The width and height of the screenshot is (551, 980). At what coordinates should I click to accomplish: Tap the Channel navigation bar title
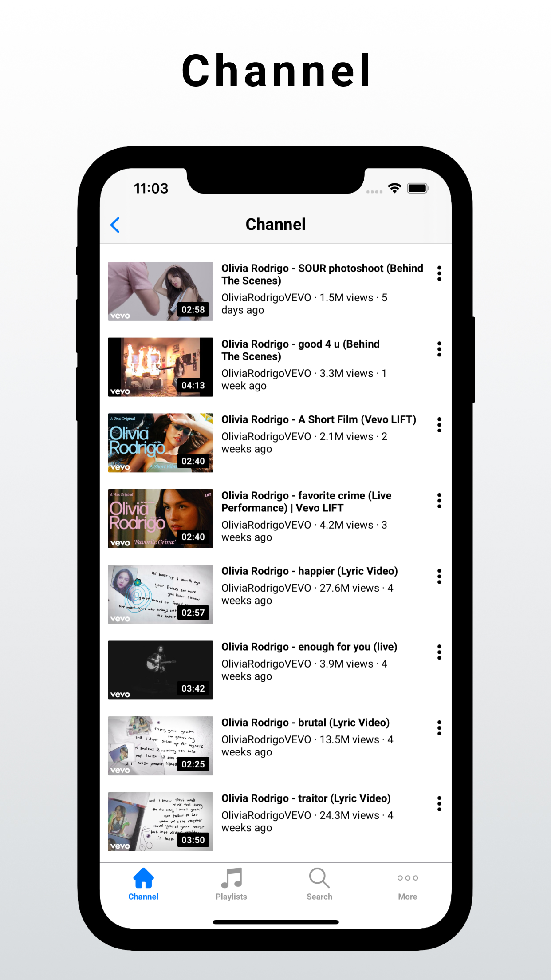coord(275,225)
